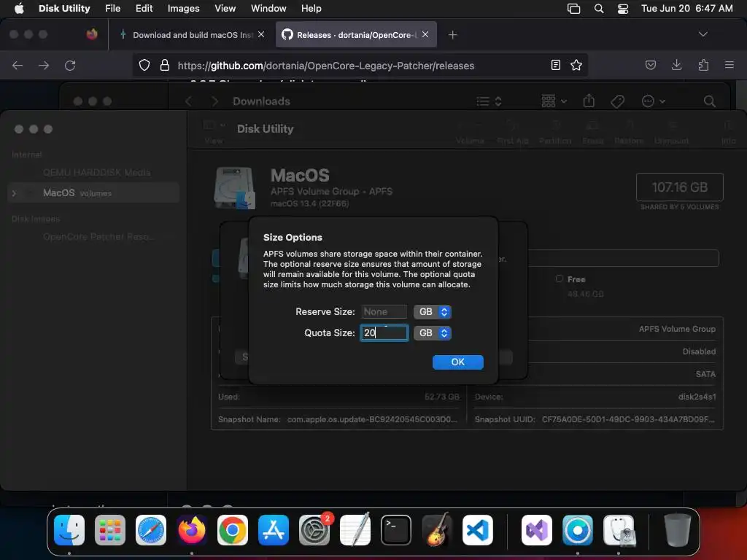Image resolution: width=747 pixels, height=560 pixels.
Task: Confirm Size Options with OK
Action: pos(458,362)
